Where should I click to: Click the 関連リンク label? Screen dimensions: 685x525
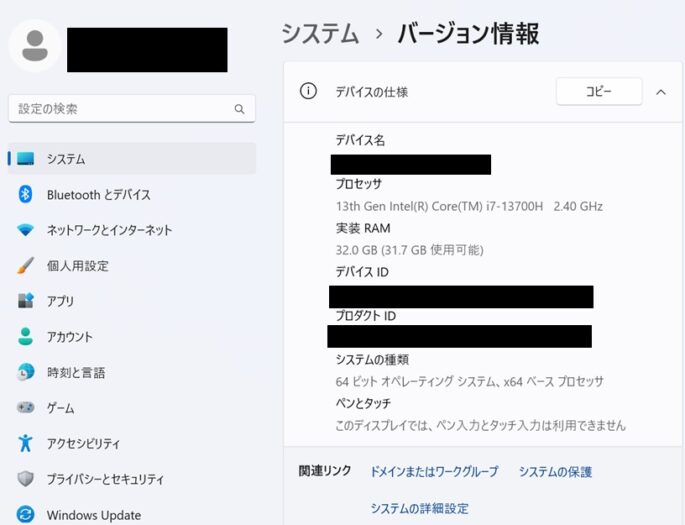[x=325, y=470]
